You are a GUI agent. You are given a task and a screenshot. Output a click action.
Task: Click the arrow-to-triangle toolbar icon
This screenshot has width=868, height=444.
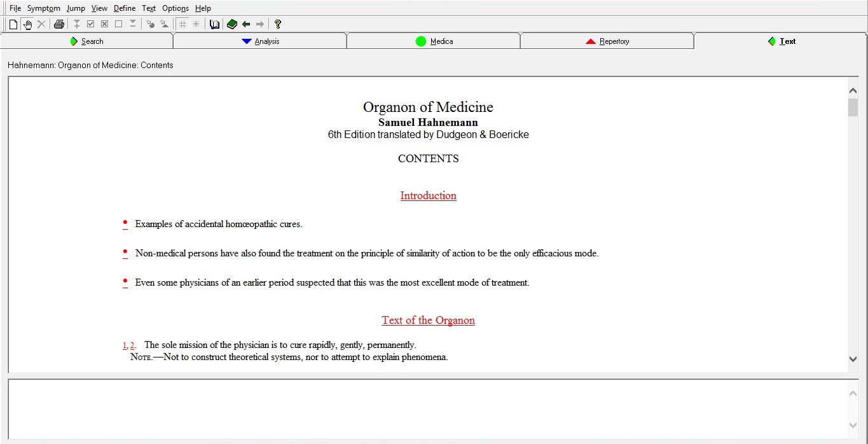164,24
